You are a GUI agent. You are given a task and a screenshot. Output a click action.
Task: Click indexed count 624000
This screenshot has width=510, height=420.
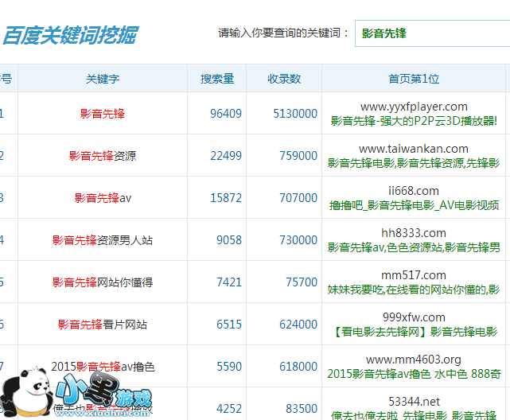click(x=298, y=324)
